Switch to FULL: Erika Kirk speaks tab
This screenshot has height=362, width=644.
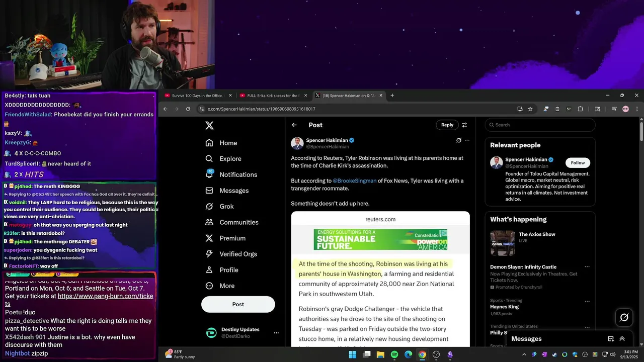(273, 96)
